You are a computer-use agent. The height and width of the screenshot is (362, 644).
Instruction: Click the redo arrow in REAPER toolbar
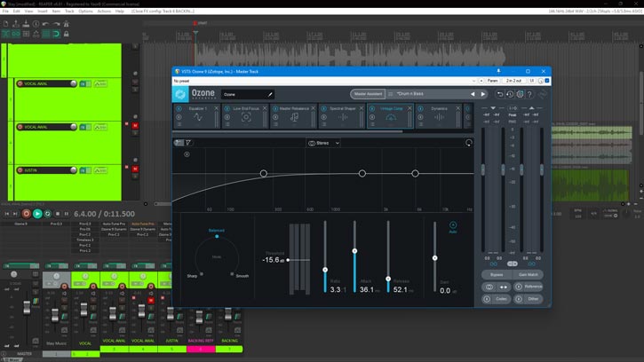click(56, 24)
